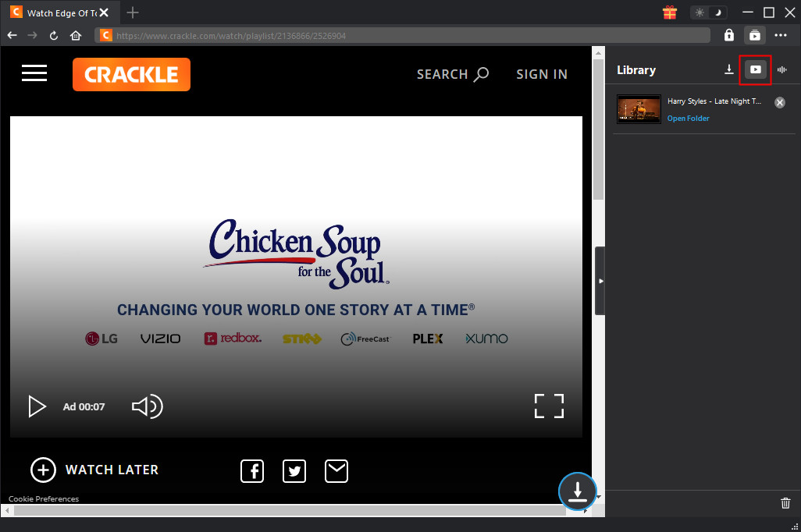Screen dimensions: 801x532
Task: Collapse the Library side panel
Action: click(600, 281)
